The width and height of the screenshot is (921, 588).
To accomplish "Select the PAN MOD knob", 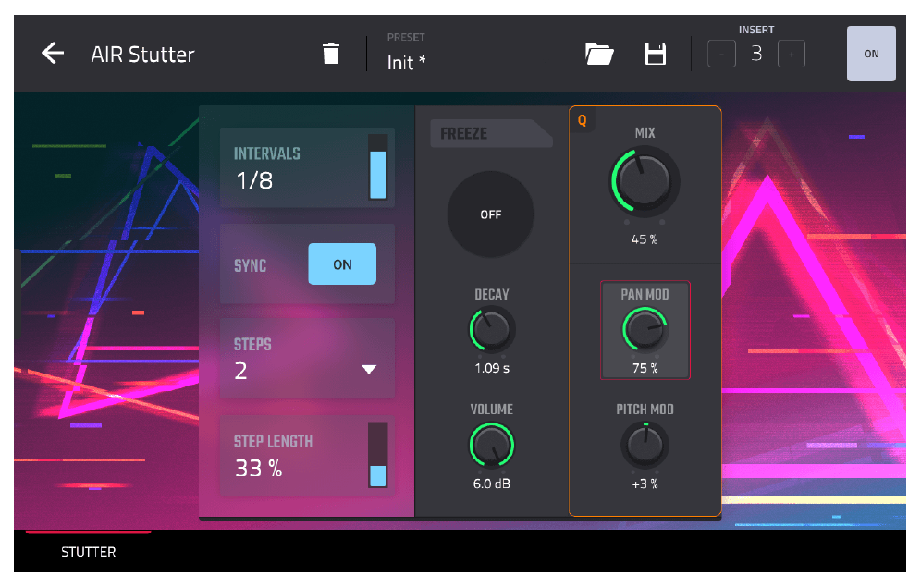I will point(645,330).
